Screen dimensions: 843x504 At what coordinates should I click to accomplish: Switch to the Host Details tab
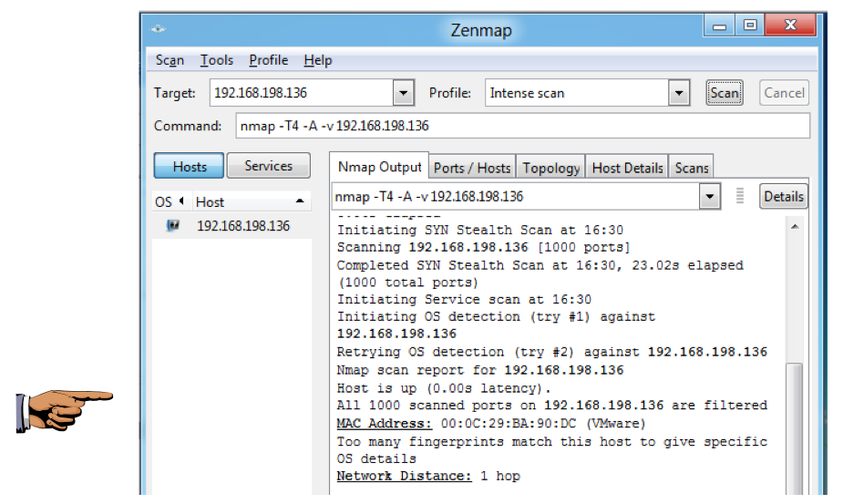pos(627,169)
